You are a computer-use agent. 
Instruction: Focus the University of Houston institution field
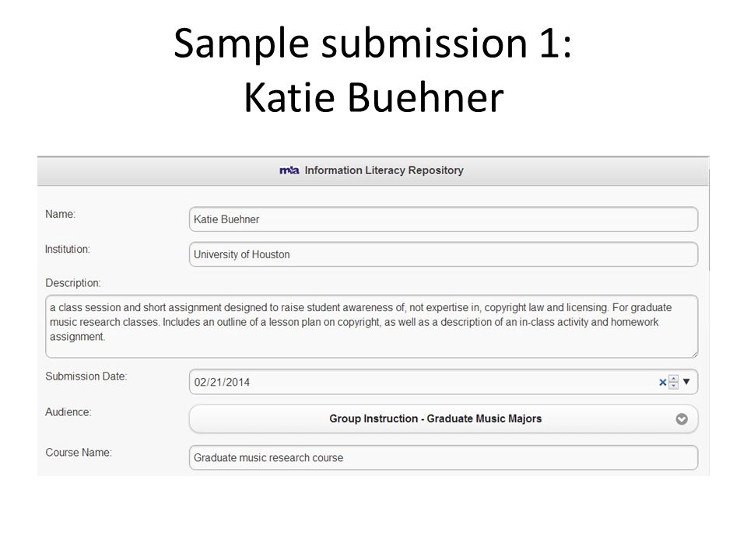point(444,254)
